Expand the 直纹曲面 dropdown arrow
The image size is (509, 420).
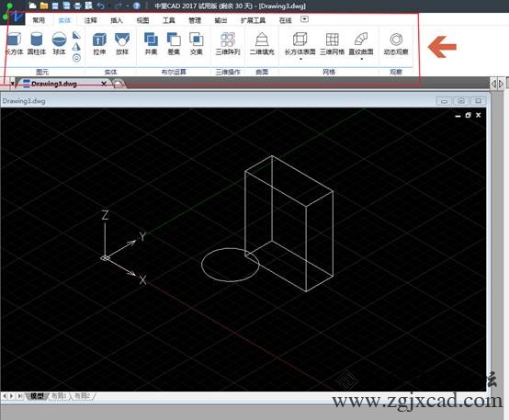pyautogui.click(x=361, y=59)
